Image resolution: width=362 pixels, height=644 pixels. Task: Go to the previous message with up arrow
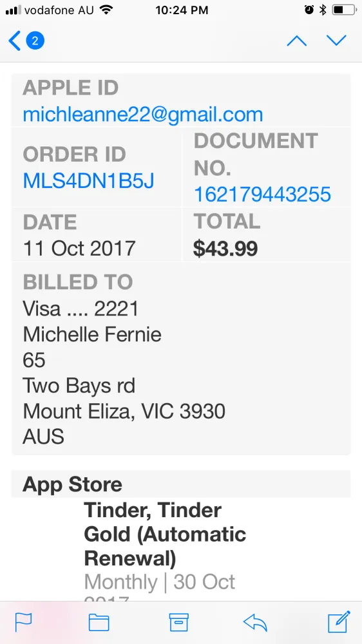[x=297, y=41]
